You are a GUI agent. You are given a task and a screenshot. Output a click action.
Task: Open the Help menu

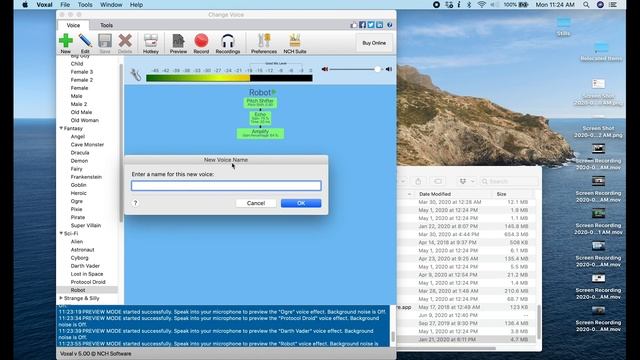136,5
